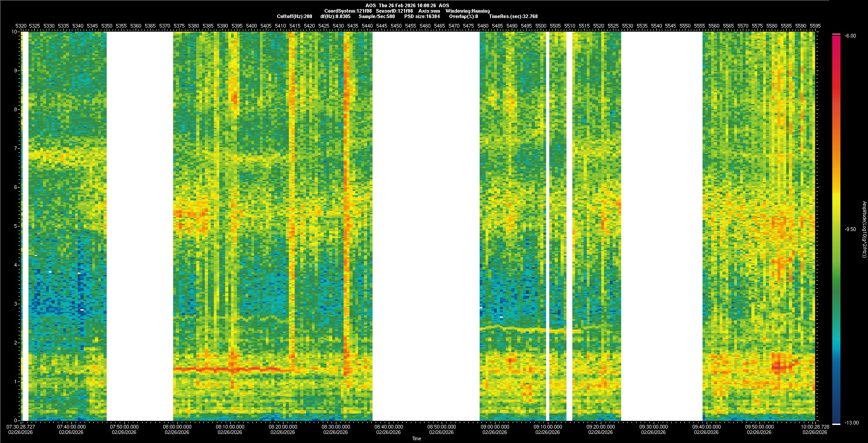Select the top axis tick label 5400
The height and width of the screenshot is (443, 868).
(x=251, y=26)
